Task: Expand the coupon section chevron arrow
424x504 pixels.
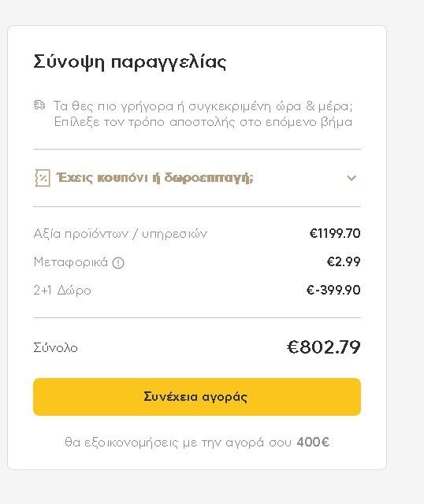Action: (x=351, y=178)
